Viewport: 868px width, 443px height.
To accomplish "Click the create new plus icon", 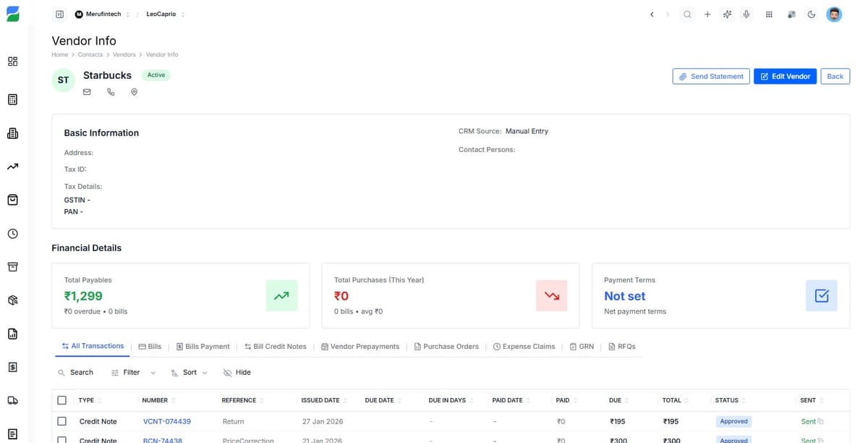I will pos(707,14).
